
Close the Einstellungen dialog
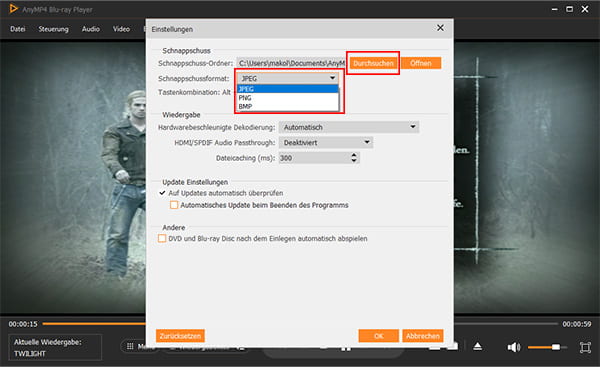click(440, 28)
